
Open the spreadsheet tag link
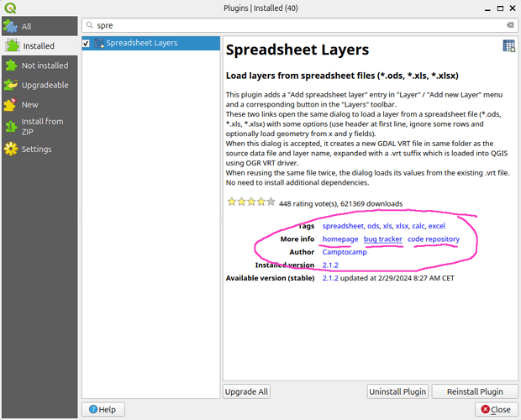pos(343,226)
